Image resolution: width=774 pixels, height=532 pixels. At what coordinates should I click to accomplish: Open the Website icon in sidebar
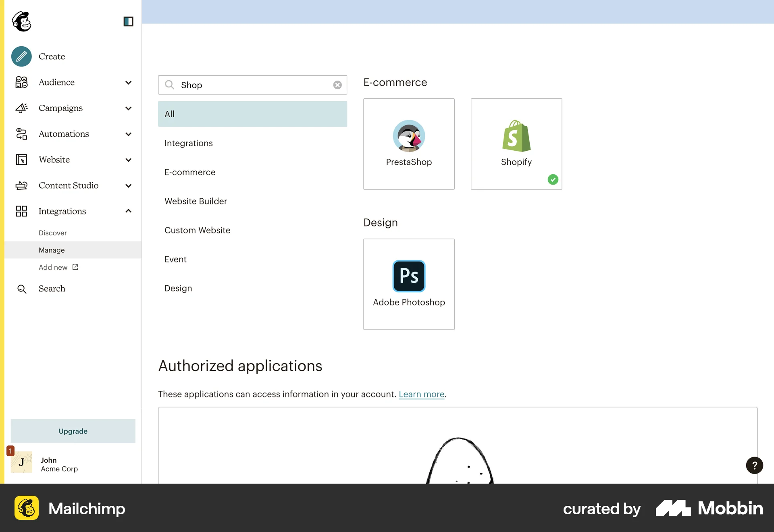click(21, 160)
